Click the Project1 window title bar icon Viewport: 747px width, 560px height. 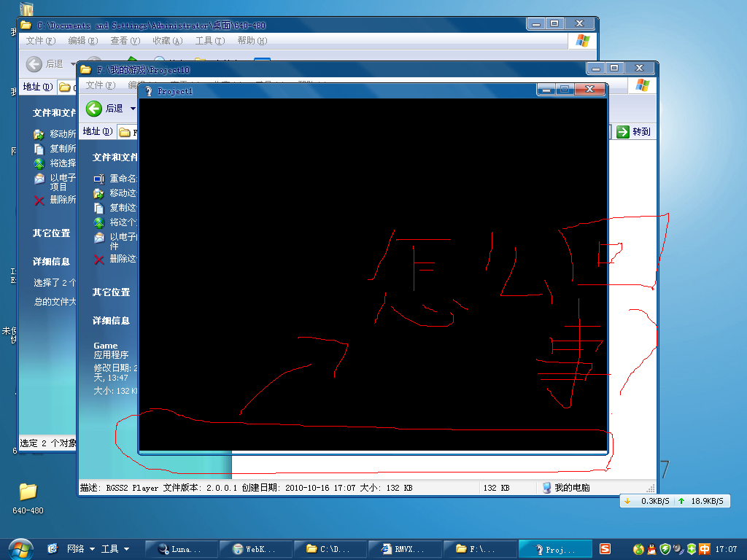click(x=149, y=91)
